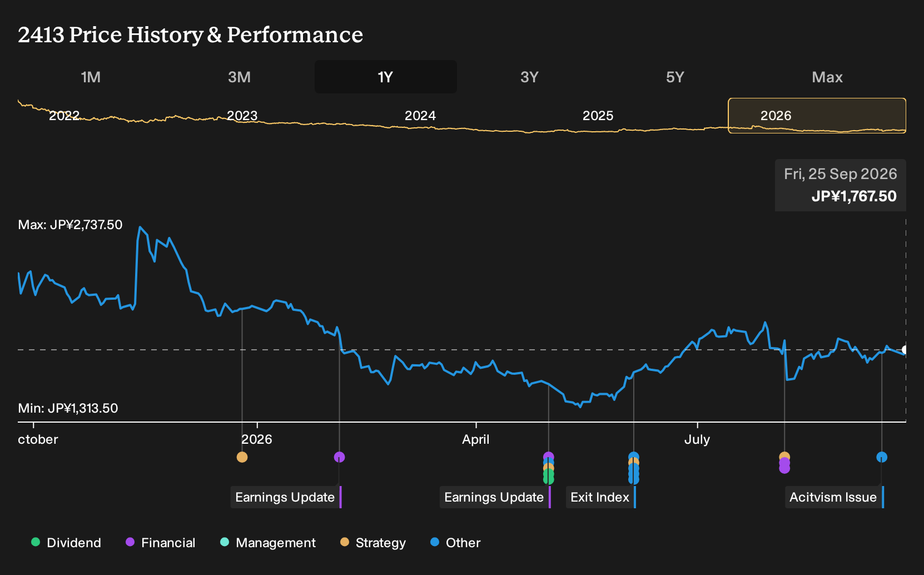Open the Exit Index event label
The image size is (924, 575).
pos(601,497)
